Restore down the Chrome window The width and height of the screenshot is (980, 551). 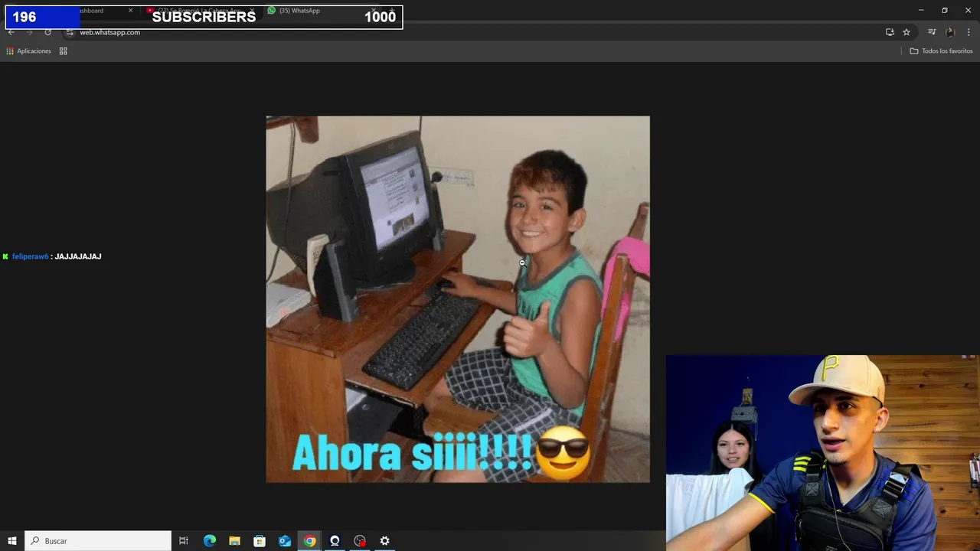[x=945, y=10]
